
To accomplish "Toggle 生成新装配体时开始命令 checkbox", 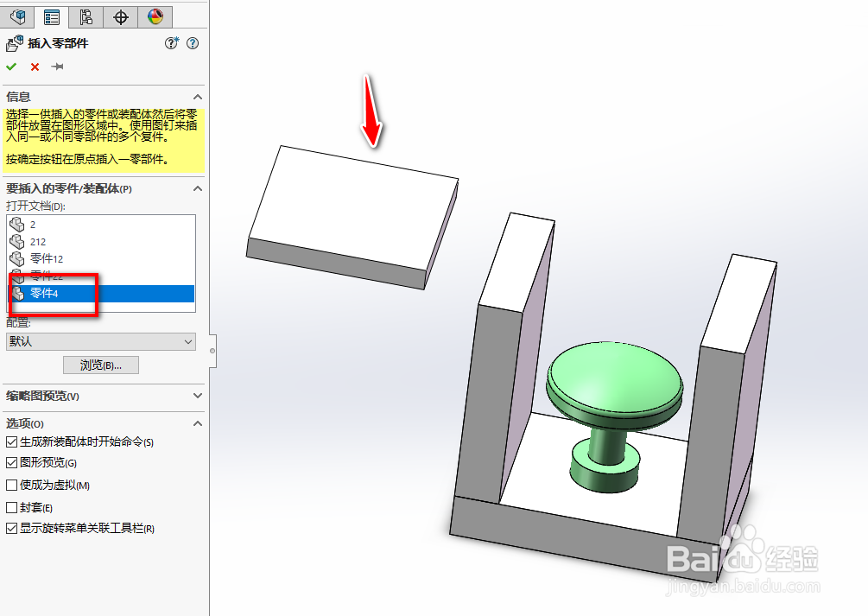I will [11, 442].
